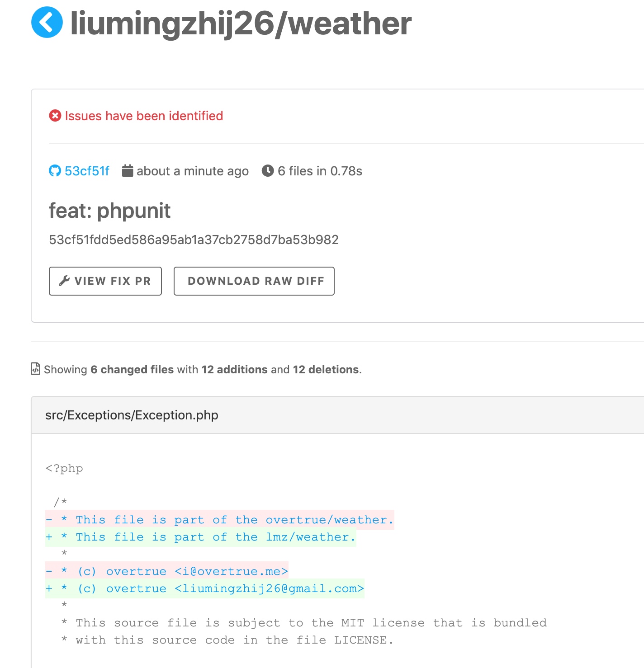The width and height of the screenshot is (644, 668).
Task: Click the red error status icon
Action: [x=55, y=116]
